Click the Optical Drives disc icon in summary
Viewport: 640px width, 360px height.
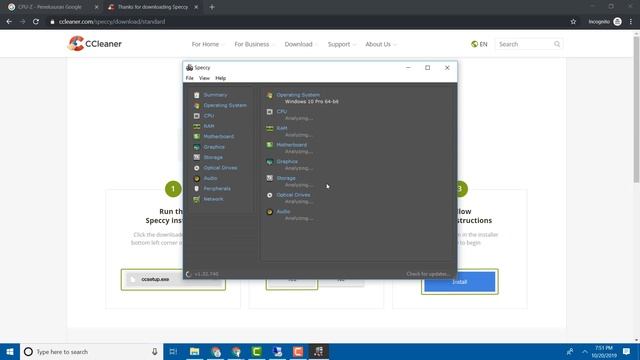coord(269,195)
